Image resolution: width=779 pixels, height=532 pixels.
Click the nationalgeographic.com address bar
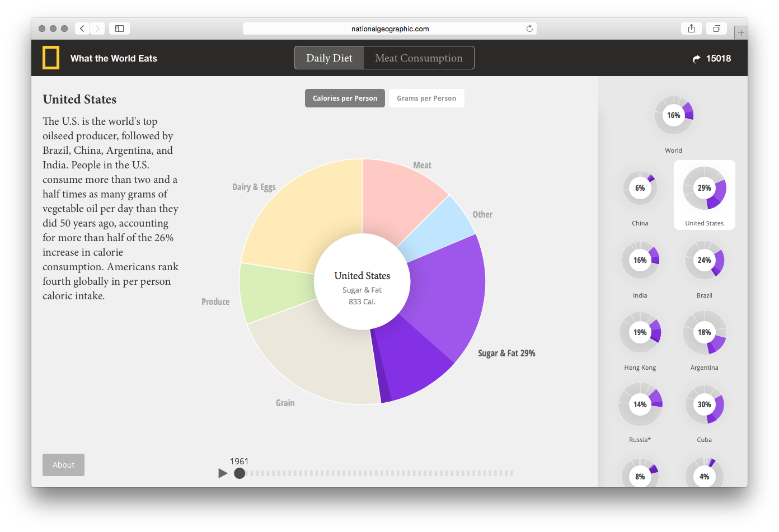[389, 29]
